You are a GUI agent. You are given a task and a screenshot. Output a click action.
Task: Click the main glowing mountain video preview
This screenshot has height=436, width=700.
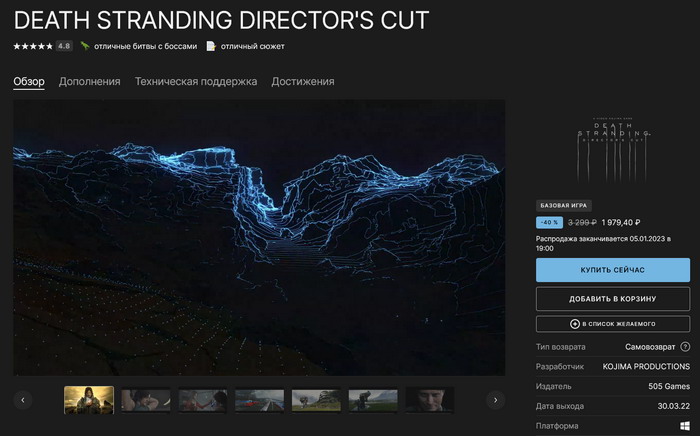point(259,237)
